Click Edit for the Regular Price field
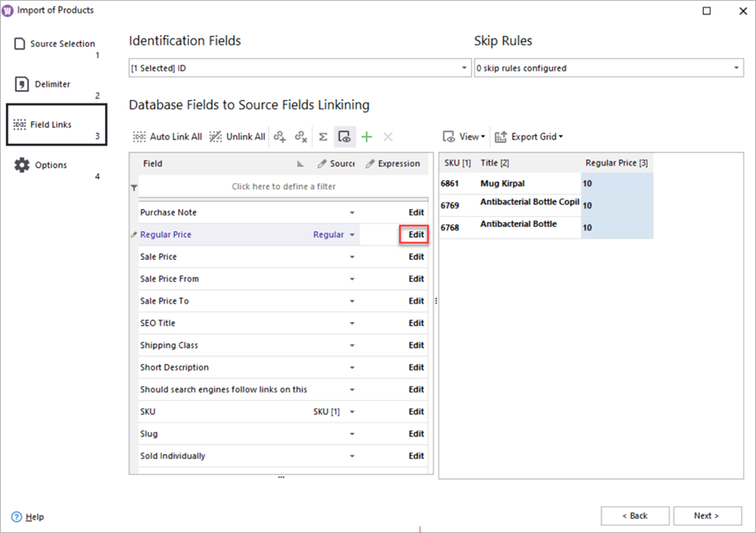756x533 pixels. (416, 235)
